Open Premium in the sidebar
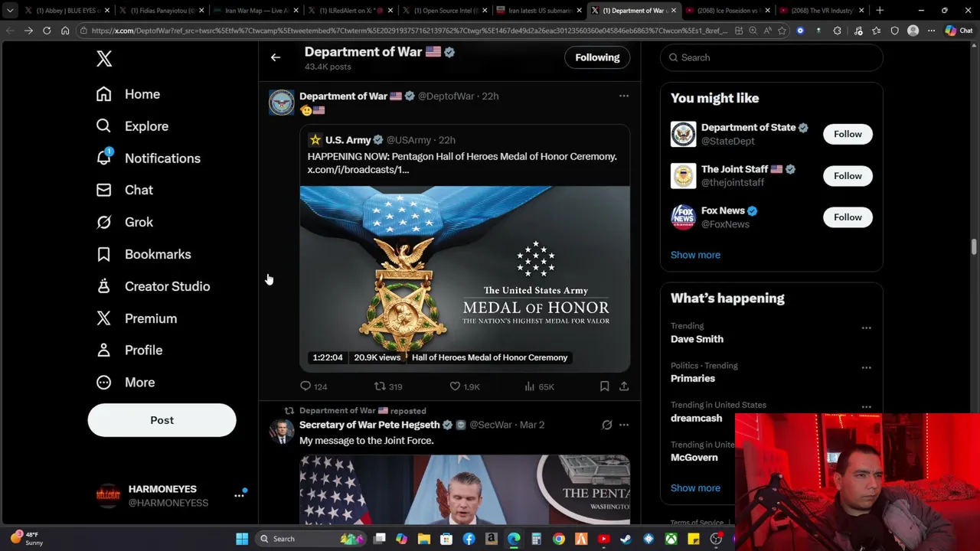The width and height of the screenshot is (980, 551). [136, 318]
